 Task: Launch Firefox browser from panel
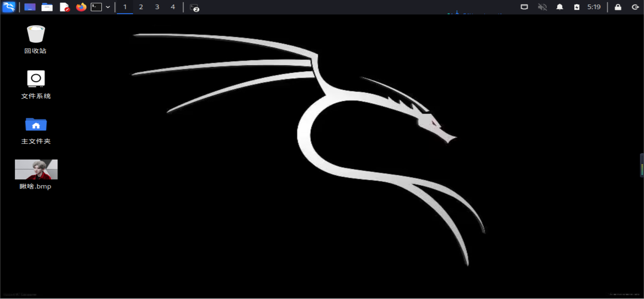[81, 7]
